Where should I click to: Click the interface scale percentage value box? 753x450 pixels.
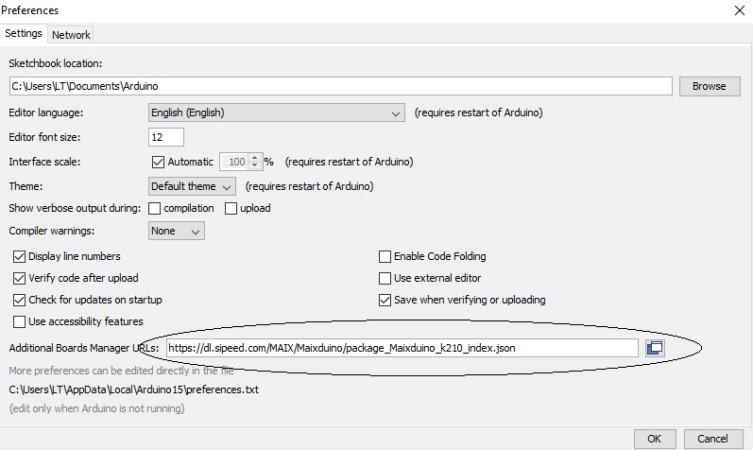coord(234,162)
